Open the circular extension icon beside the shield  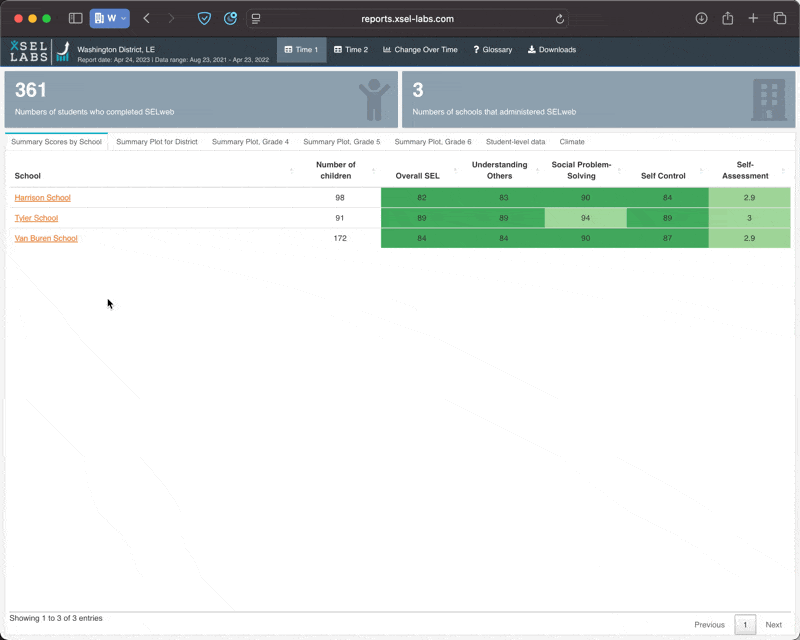pos(231,18)
